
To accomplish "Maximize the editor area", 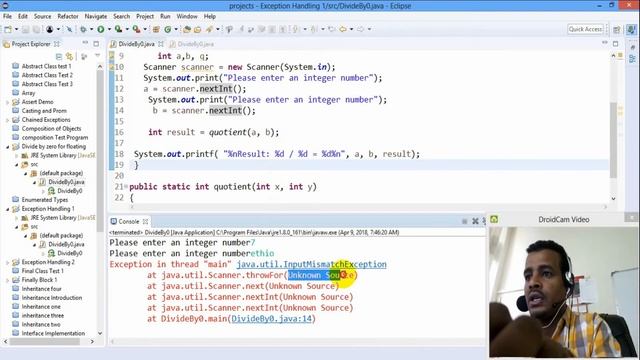I will pos(616,43).
